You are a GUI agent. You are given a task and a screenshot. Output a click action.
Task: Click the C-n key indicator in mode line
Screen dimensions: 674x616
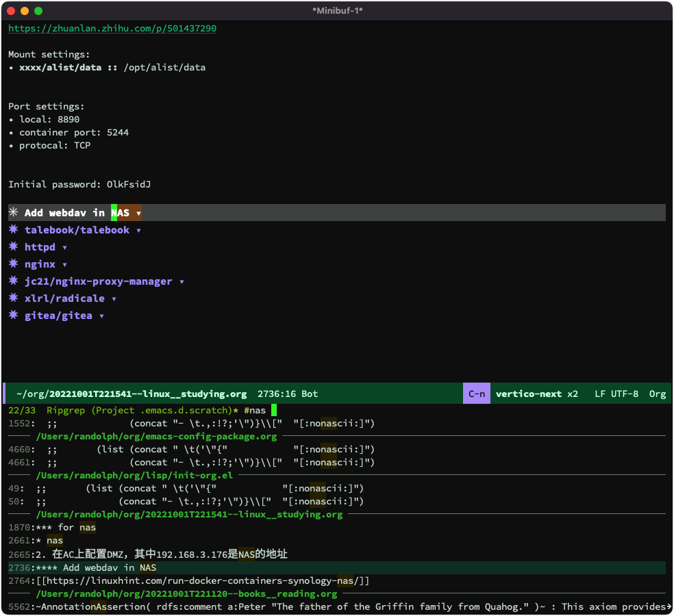click(476, 394)
